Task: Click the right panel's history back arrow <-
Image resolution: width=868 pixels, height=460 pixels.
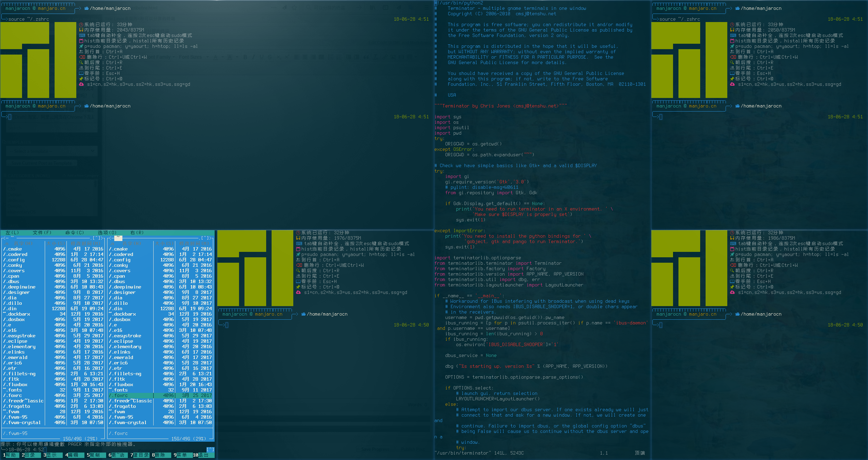Action: coord(111,238)
